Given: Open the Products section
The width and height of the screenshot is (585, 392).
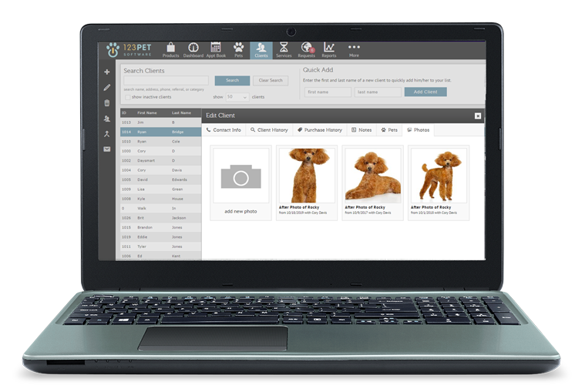Looking at the screenshot, I should (170, 49).
